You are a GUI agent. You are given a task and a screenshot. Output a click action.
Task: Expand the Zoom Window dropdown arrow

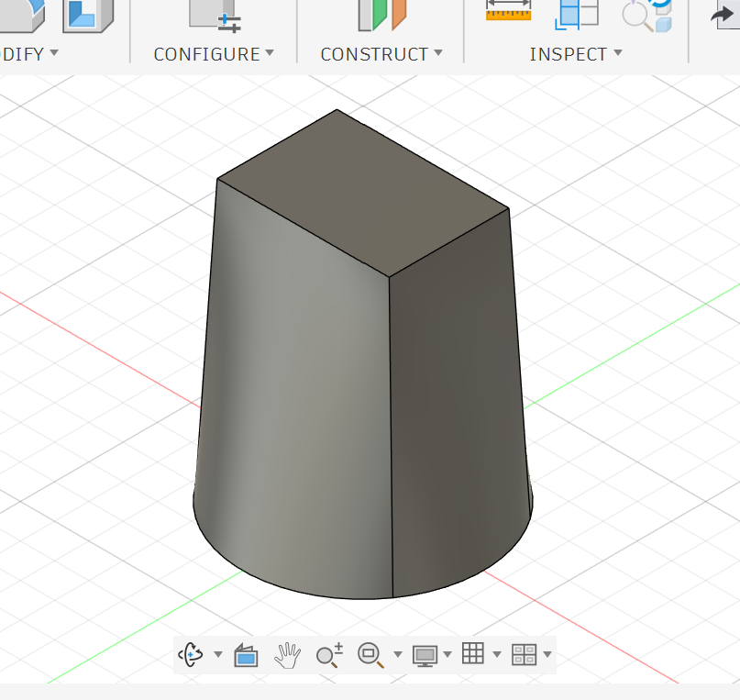click(398, 654)
